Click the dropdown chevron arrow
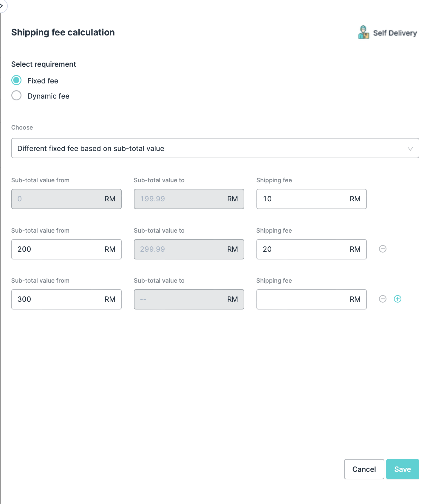 click(x=410, y=149)
